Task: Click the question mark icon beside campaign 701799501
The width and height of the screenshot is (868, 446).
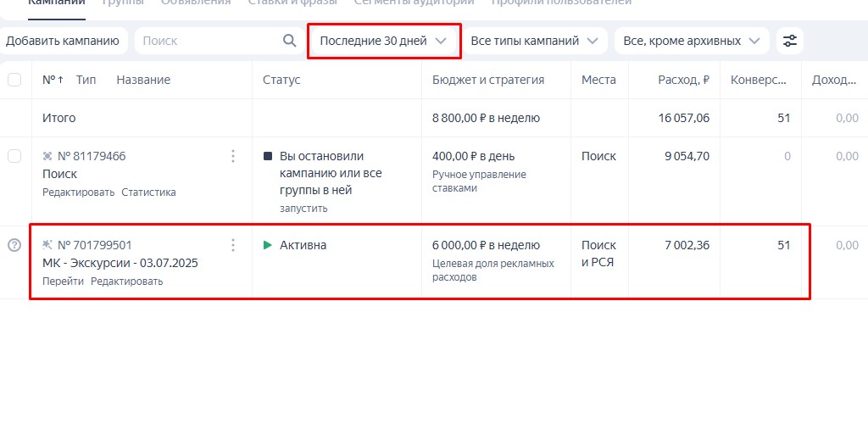Action: (14, 245)
